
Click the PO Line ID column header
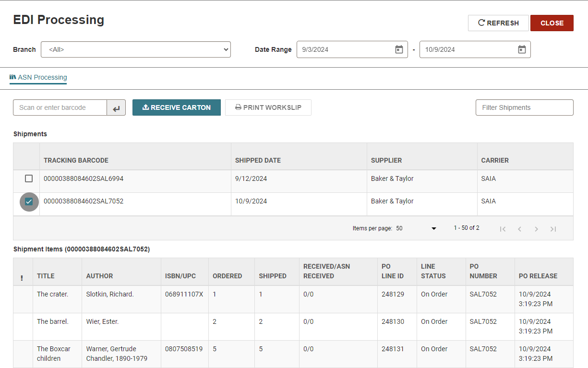click(x=392, y=271)
